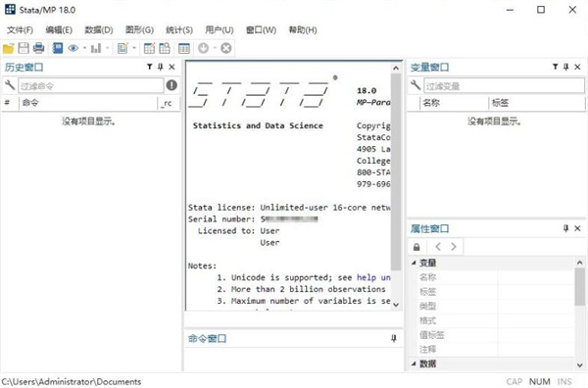Click the 名称 column header in 变量窗口

pos(454,103)
